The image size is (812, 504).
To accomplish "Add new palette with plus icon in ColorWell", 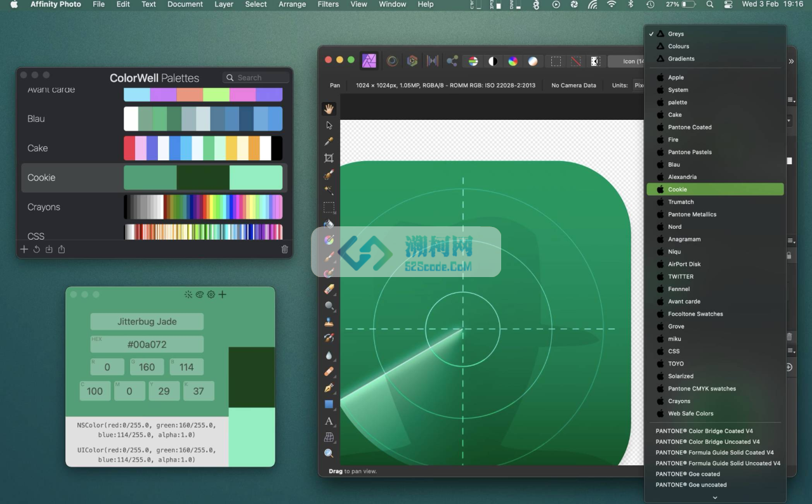I will tap(24, 249).
